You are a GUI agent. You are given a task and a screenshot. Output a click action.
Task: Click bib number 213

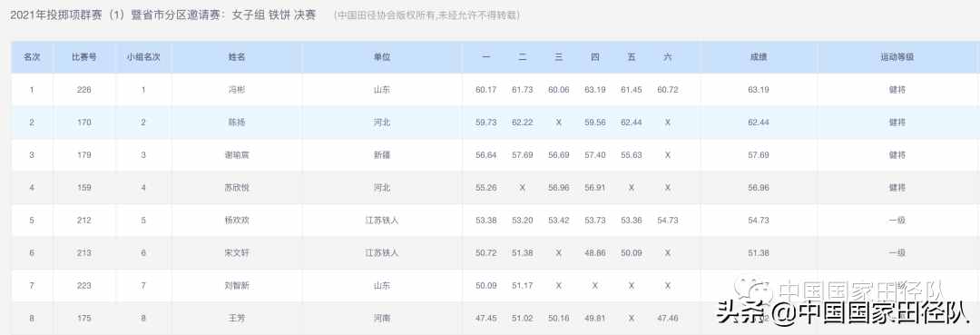point(83,253)
